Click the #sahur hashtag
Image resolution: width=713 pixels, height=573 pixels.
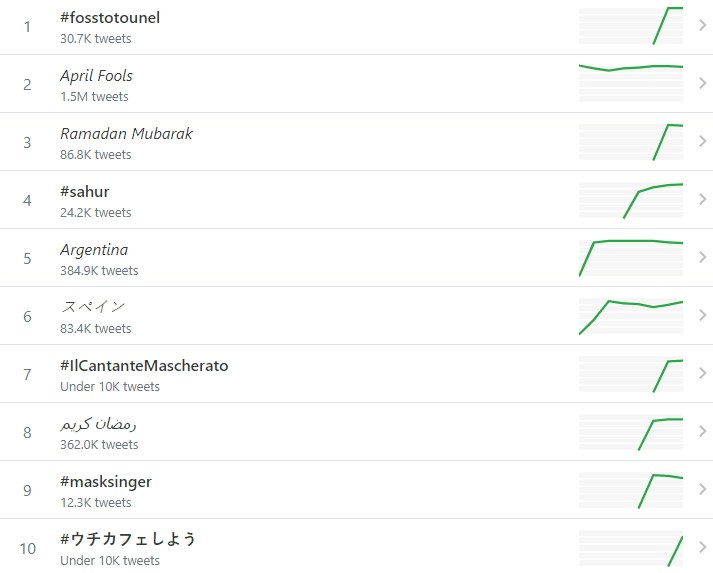point(85,192)
